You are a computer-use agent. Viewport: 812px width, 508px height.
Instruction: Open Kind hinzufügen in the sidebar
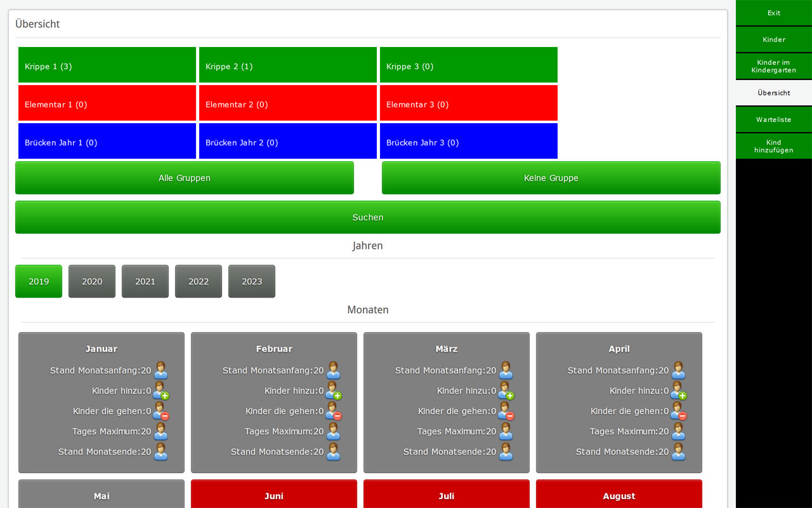click(773, 146)
